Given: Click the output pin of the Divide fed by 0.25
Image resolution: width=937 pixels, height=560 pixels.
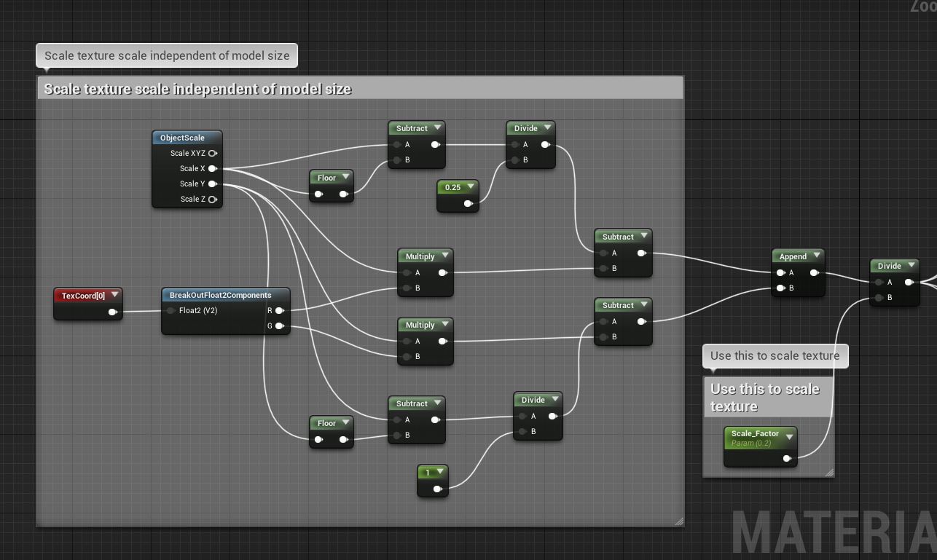Looking at the screenshot, I should [x=546, y=145].
